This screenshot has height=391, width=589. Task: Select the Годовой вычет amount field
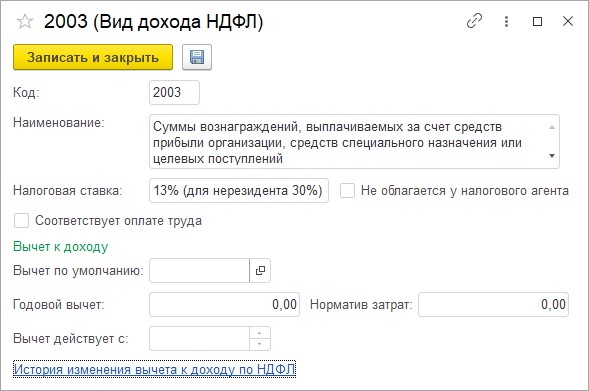(224, 304)
